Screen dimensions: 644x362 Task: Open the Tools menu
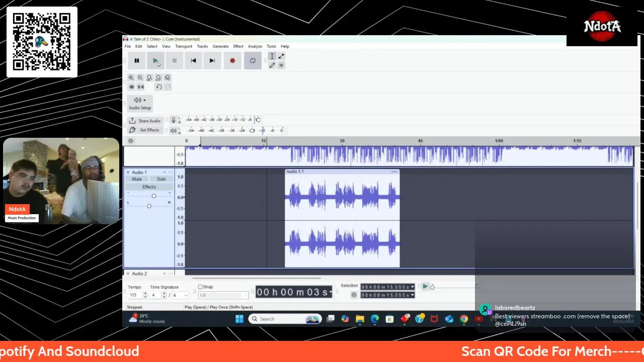271,46
